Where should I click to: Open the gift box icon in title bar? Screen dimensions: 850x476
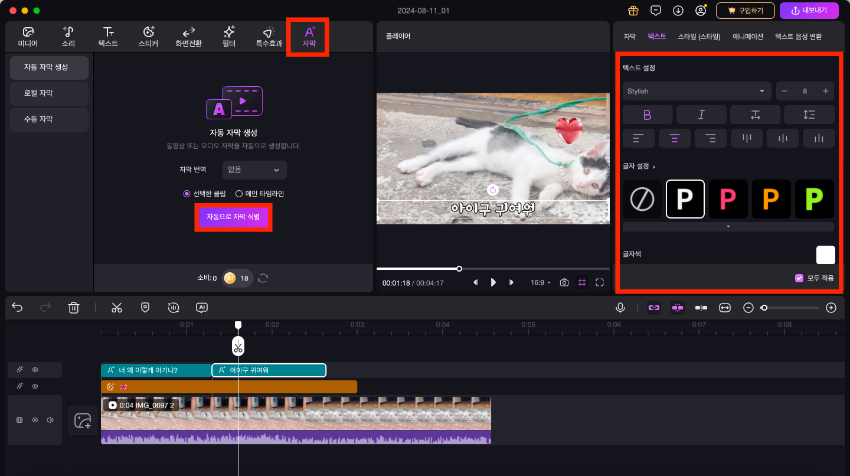point(632,11)
